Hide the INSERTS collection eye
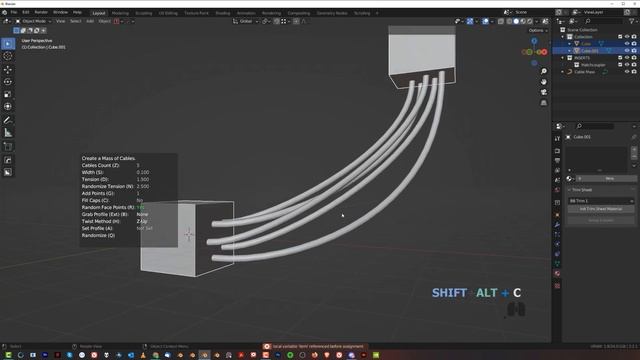 tap(627, 58)
